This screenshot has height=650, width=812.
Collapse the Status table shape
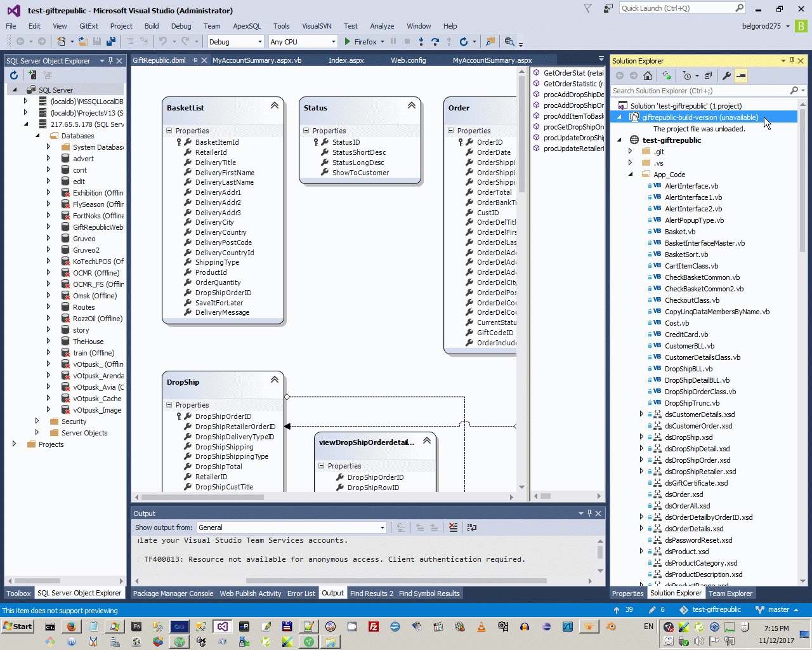click(412, 105)
